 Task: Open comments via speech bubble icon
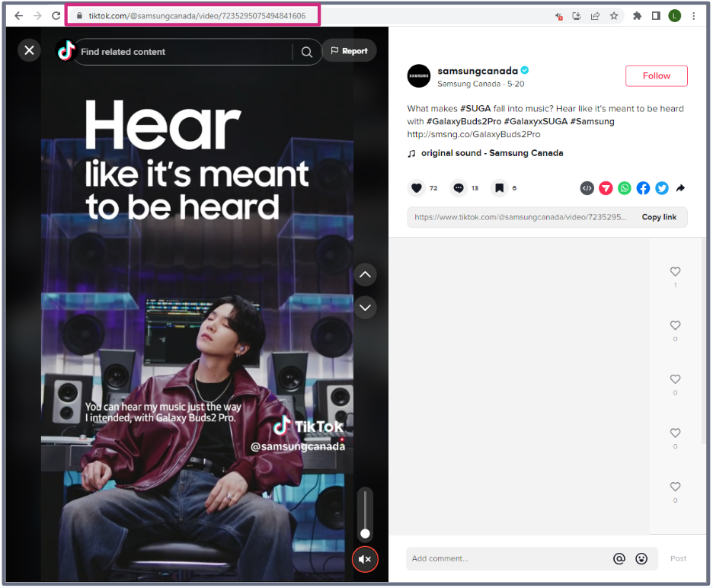click(x=458, y=188)
